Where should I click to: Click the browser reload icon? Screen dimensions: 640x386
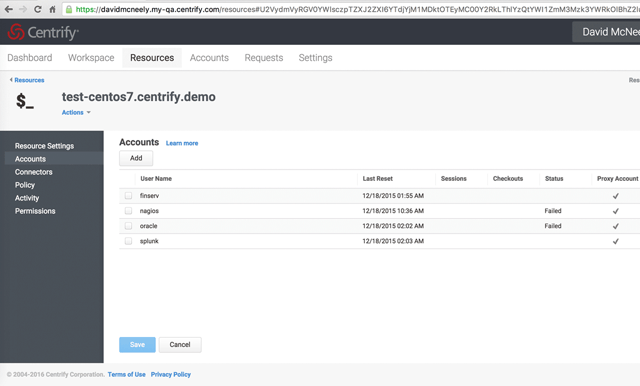coord(38,9)
